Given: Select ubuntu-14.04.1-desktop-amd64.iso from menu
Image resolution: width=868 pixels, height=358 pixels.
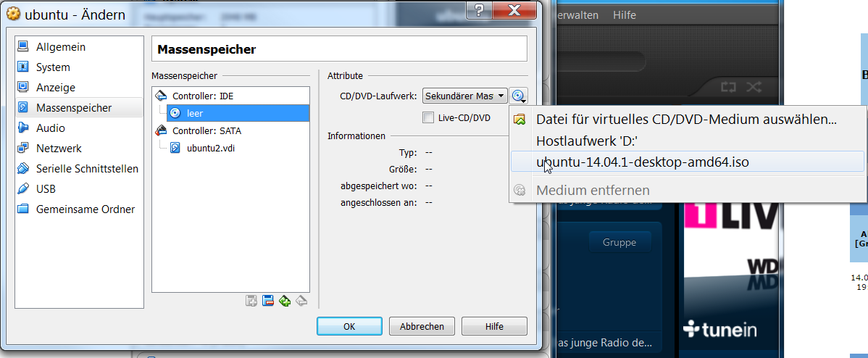Looking at the screenshot, I should pos(686,162).
